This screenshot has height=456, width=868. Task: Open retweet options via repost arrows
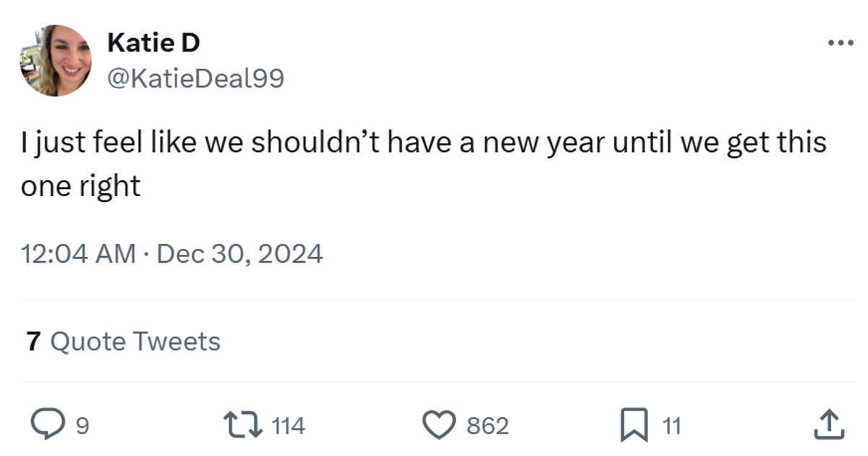[x=242, y=426]
